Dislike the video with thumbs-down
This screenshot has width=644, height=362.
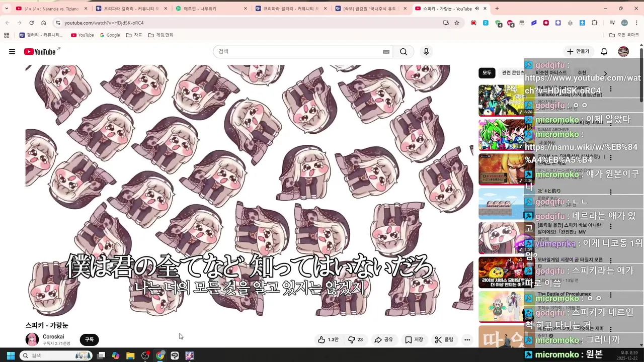(x=356, y=340)
